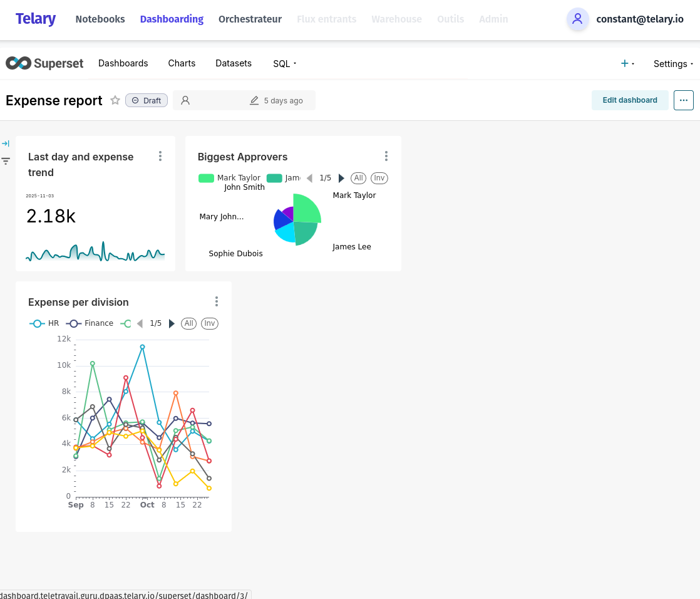Open the filter icon in the left sidebar

pyautogui.click(x=6, y=161)
